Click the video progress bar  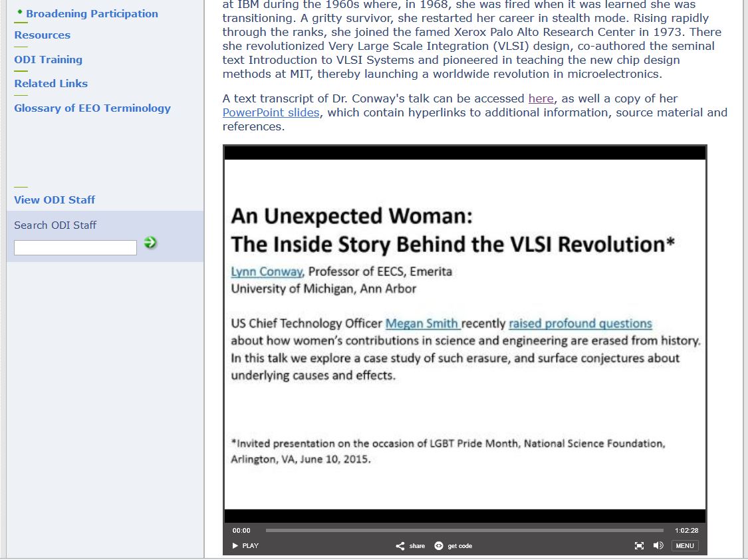[x=464, y=530]
